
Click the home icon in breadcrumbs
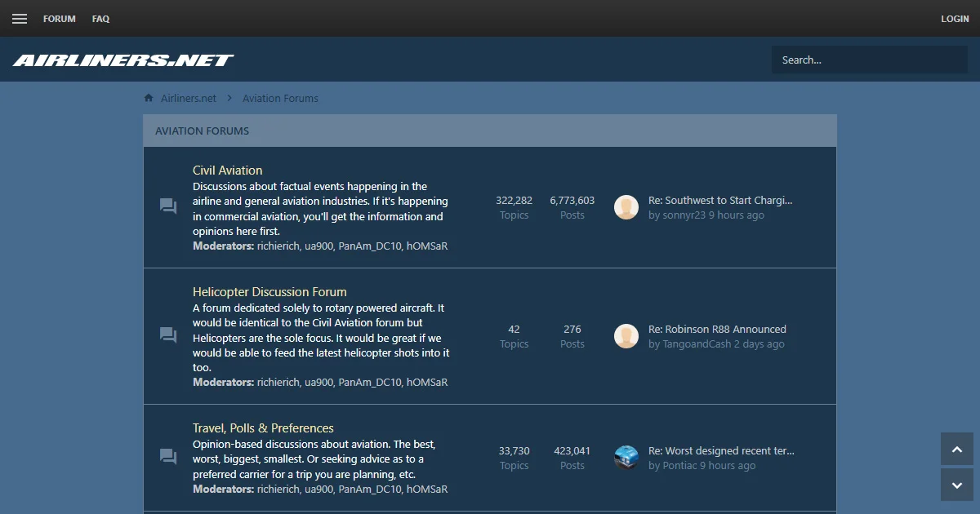[149, 98]
